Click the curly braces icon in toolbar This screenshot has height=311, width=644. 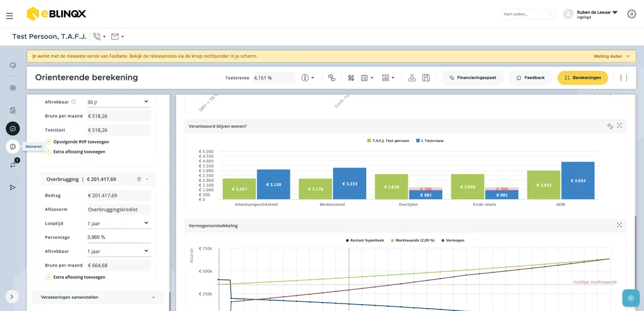point(623,78)
